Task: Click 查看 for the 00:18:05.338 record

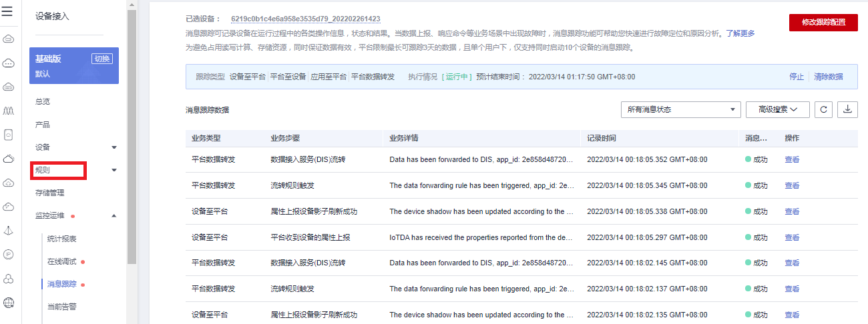Action: pos(792,211)
